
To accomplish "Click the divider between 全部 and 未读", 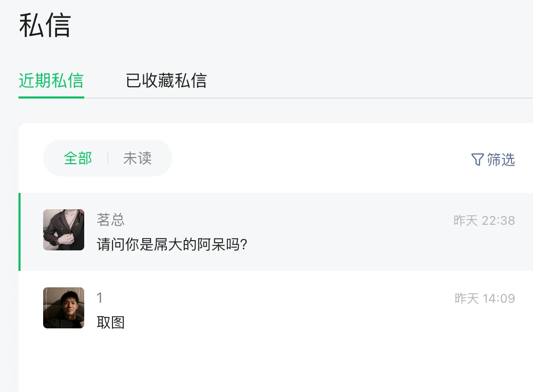I will (x=108, y=158).
